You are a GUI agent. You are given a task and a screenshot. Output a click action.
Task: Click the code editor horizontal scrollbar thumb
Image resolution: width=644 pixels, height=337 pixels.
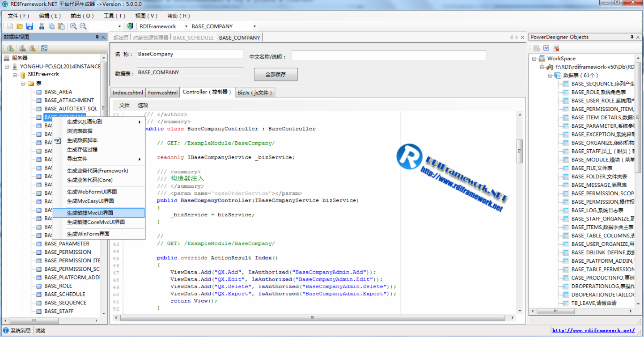click(x=313, y=318)
